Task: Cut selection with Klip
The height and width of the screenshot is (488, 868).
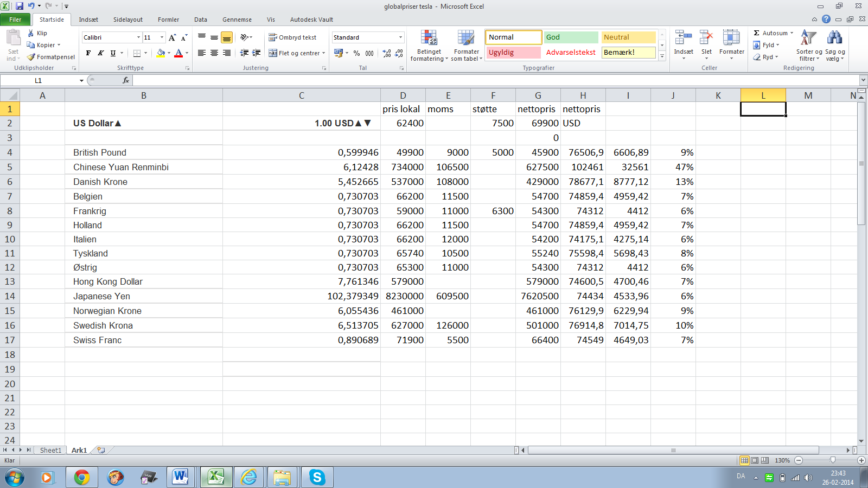Action: coord(37,33)
